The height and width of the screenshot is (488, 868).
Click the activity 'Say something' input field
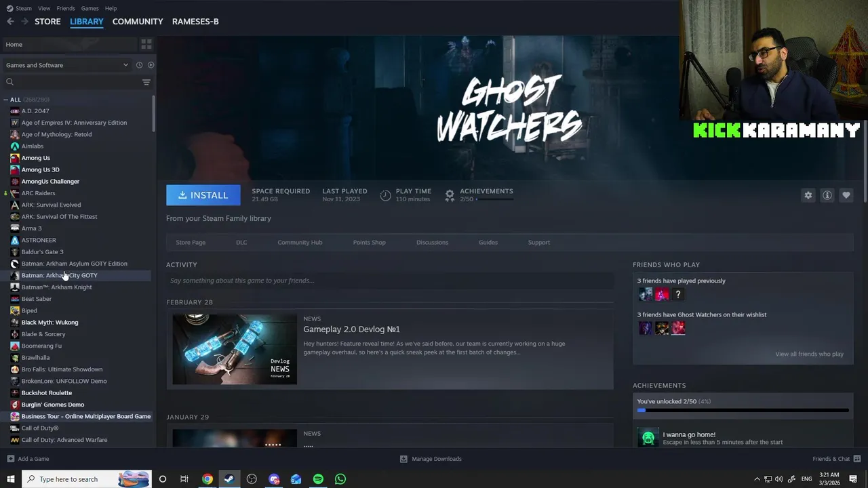pyautogui.click(x=390, y=281)
